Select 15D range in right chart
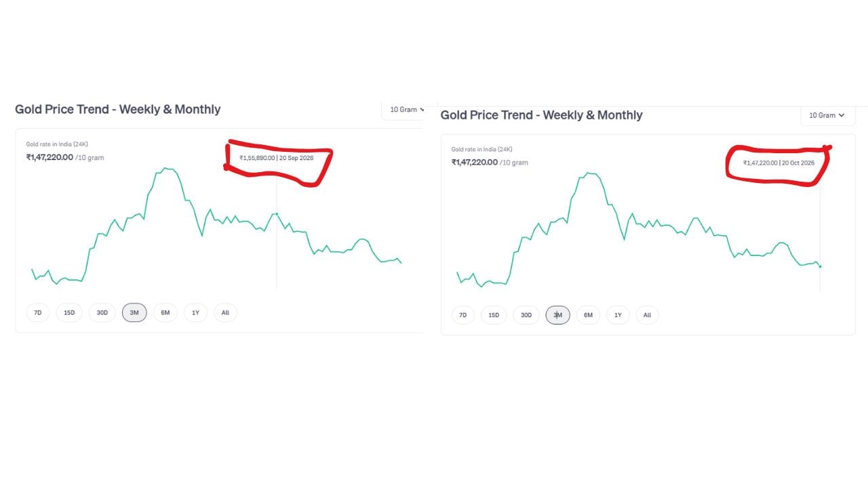The width and height of the screenshot is (868, 488). [494, 315]
